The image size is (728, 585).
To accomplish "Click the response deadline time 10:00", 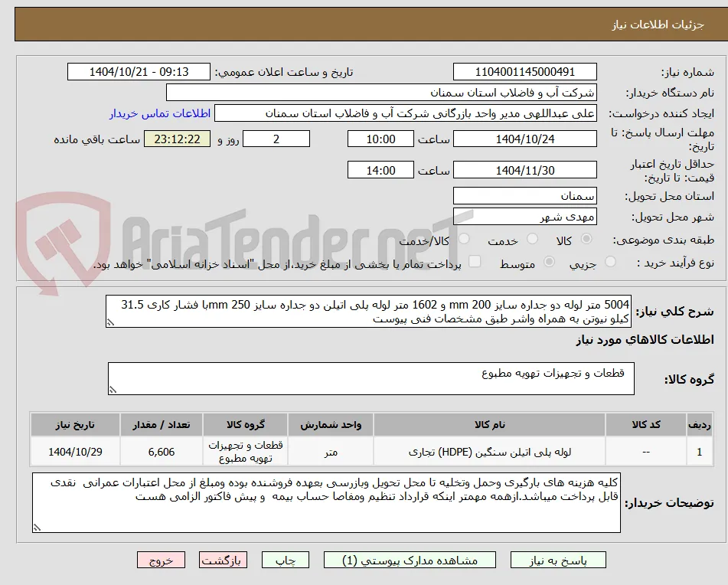I will [380, 139].
